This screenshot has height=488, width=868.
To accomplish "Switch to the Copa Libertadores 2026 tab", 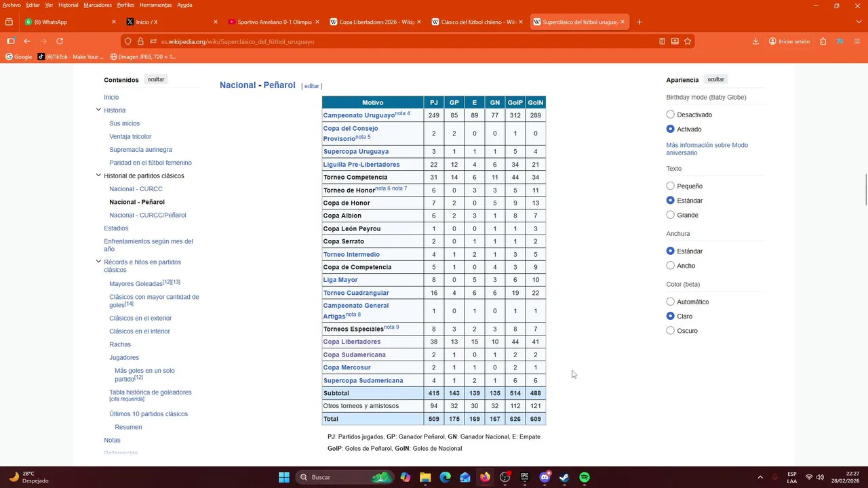I will coord(376,22).
